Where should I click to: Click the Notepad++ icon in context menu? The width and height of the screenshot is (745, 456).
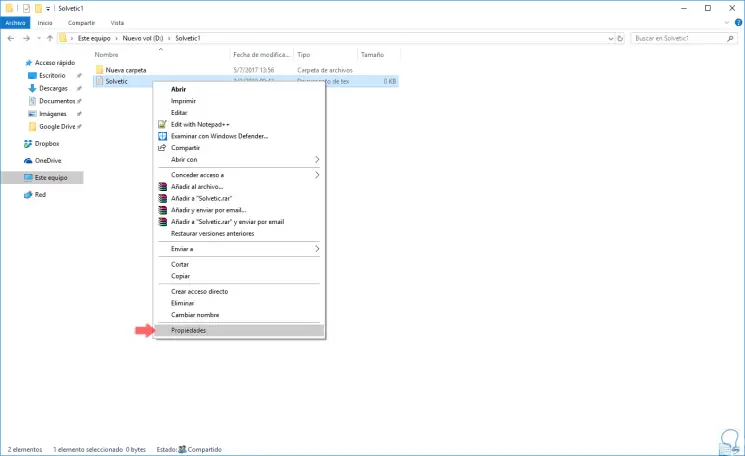(x=162, y=124)
